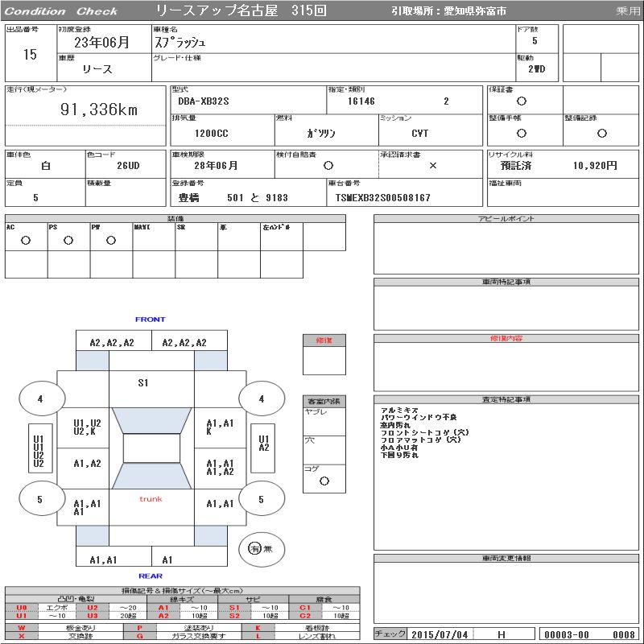This screenshot has width=644, height=644.
Task: Click the × mark under 承認請求書
Action: pyautogui.click(x=432, y=165)
